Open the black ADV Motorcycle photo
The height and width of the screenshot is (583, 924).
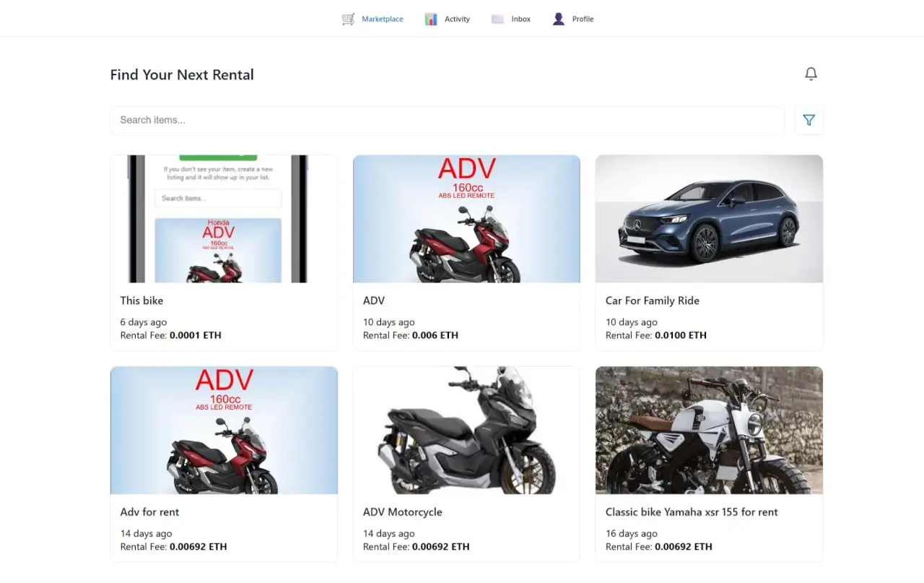pos(466,430)
